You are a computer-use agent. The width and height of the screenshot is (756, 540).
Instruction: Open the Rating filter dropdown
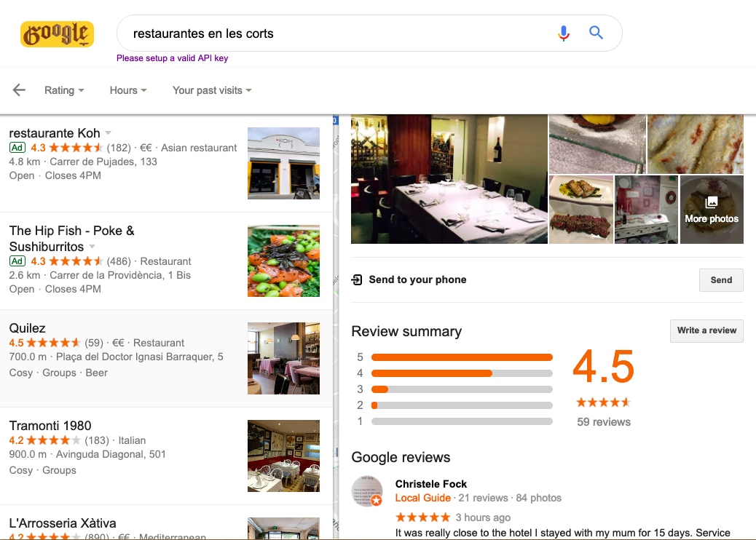[x=64, y=90]
